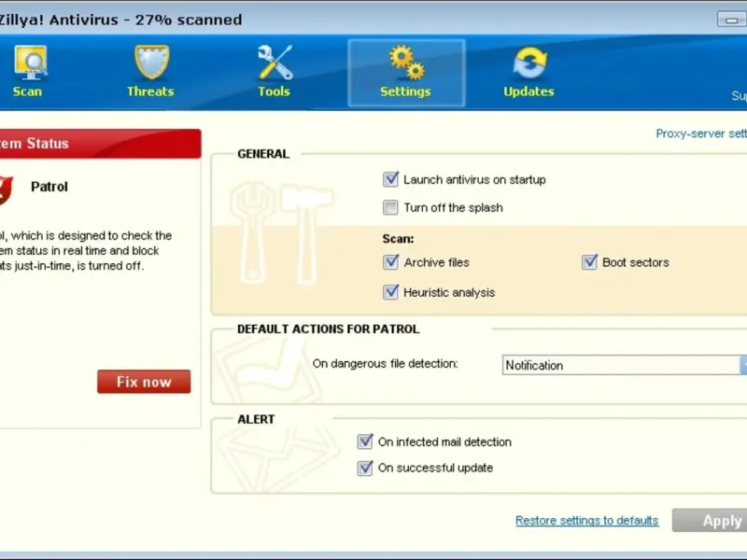The width and height of the screenshot is (747, 560).
Task: Click the window title '27% scanned' text
Action: 189,20
